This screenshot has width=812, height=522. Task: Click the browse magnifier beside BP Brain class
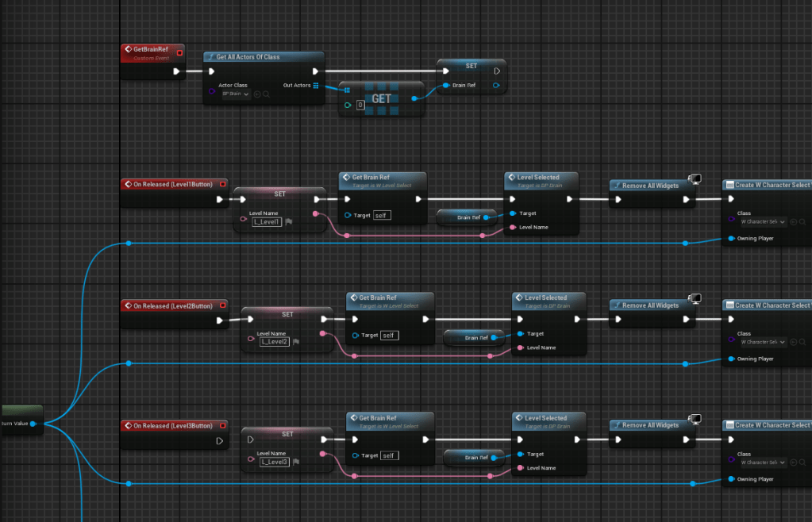click(267, 94)
